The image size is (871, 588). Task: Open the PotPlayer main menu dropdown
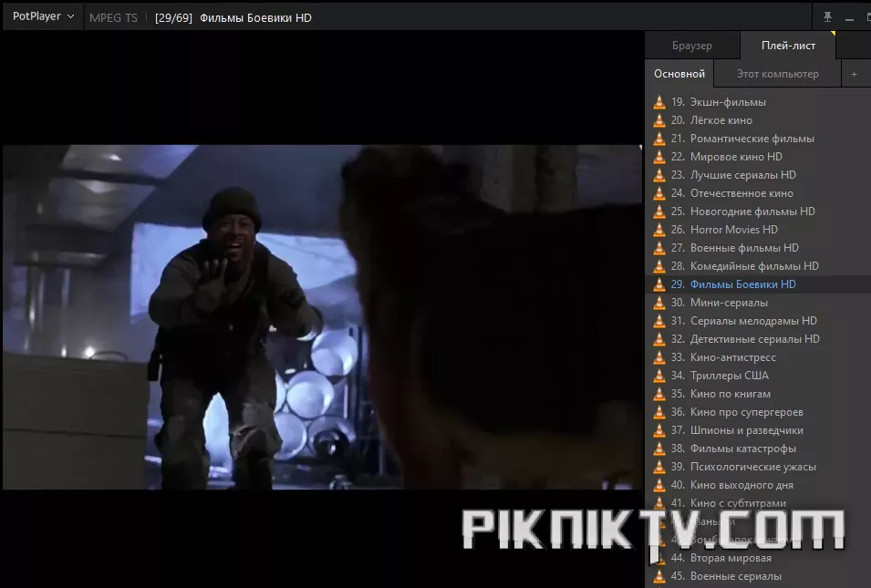pyautogui.click(x=43, y=16)
